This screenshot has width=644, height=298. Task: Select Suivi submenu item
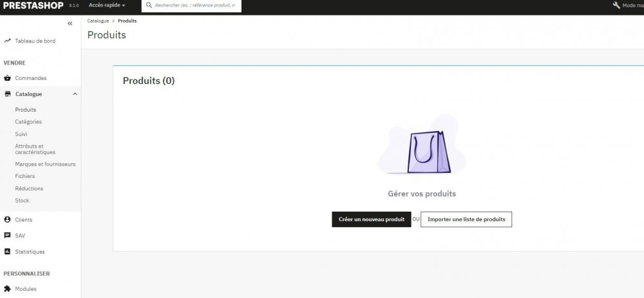point(21,134)
